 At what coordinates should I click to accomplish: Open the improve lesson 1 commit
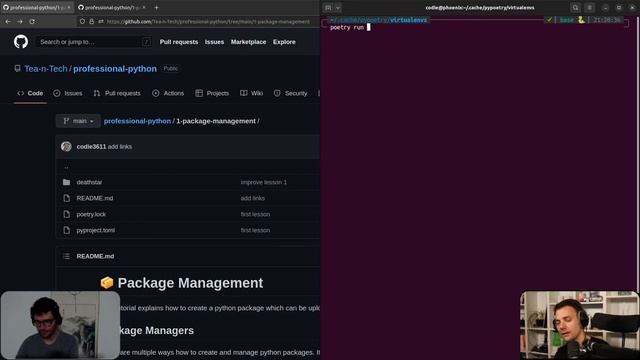(264, 182)
